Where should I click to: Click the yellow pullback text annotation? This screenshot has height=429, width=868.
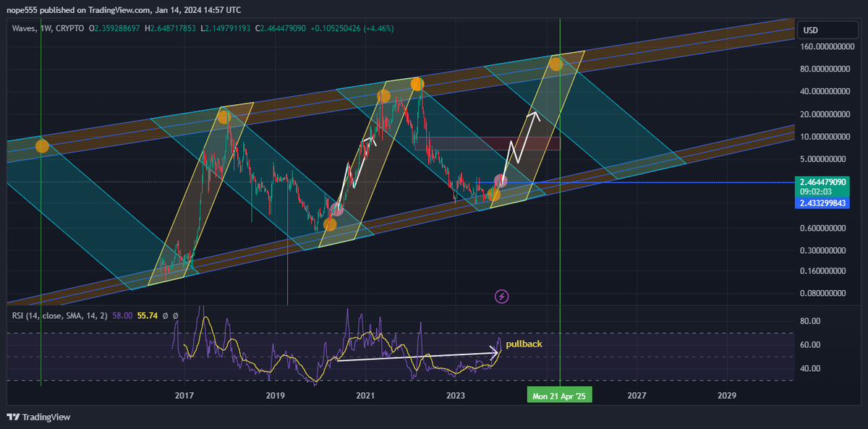[x=523, y=344]
